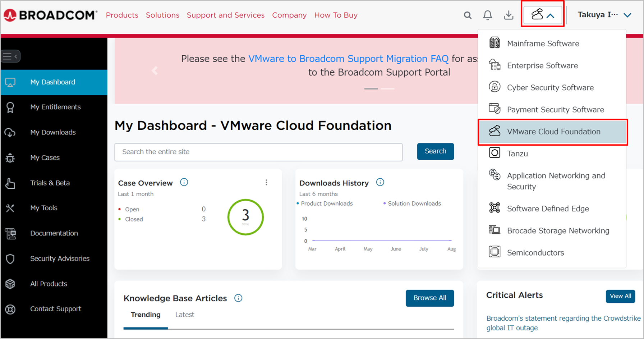Switch to the Latest articles tab
This screenshot has width=644, height=339.
185,315
